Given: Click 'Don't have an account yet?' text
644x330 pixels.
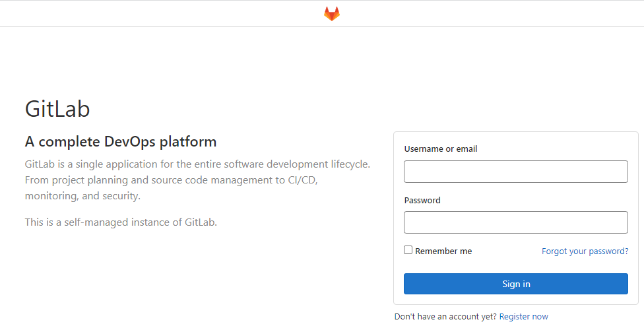Looking at the screenshot, I should point(445,316).
